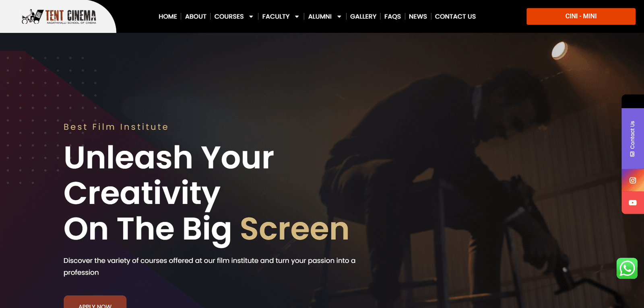Click the orange CINI - MINI button
Viewport: 644px width, 308px height.
click(x=581, y=16)
